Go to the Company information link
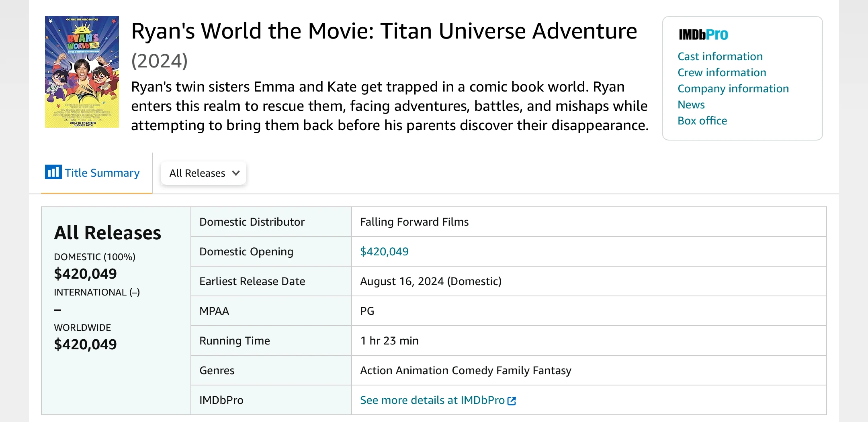Viewport: 868px width, 422px height. coord(733,89)
